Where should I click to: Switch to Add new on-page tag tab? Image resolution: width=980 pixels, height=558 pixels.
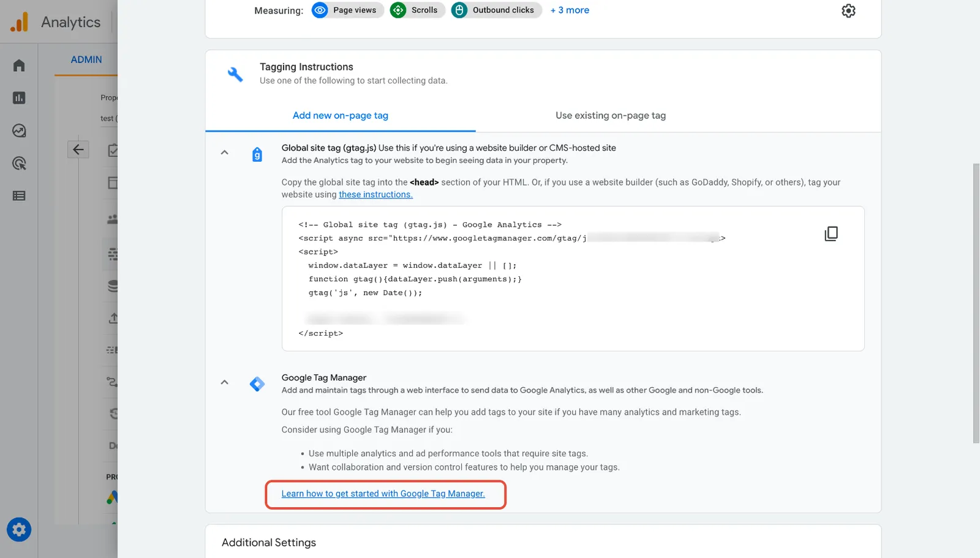click(341, 115)
